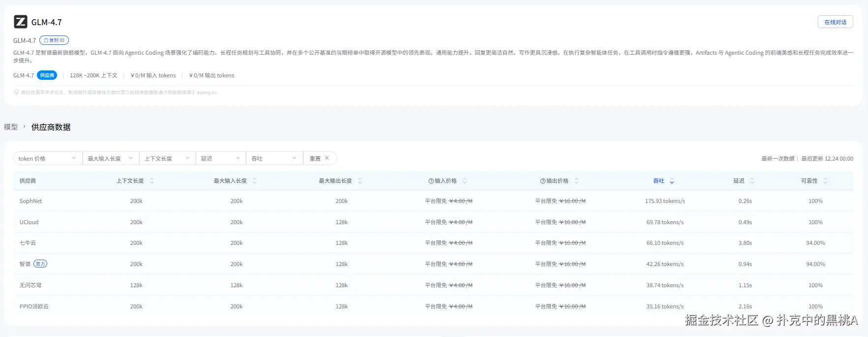Image resolution: width=868 pixels, height=337 pixels.
Task: Open 在线对话 online chat
Action: tap(835, 22)
